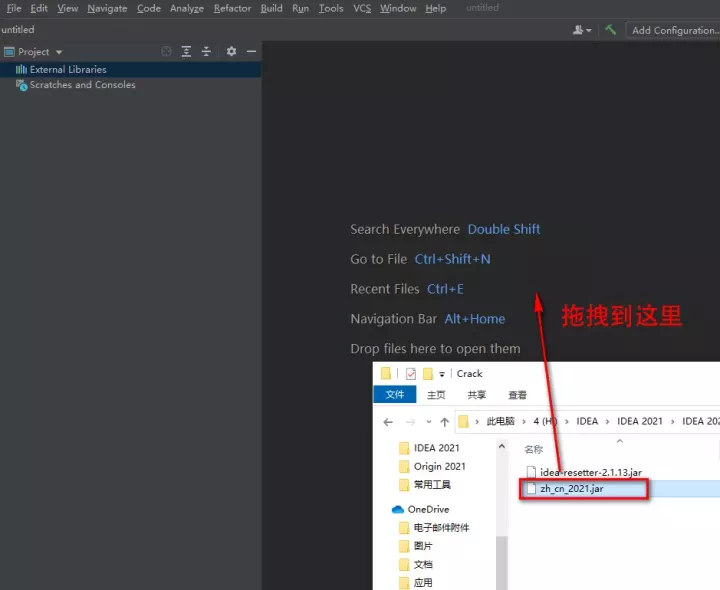Select Scratches and Consoles node

82,85
